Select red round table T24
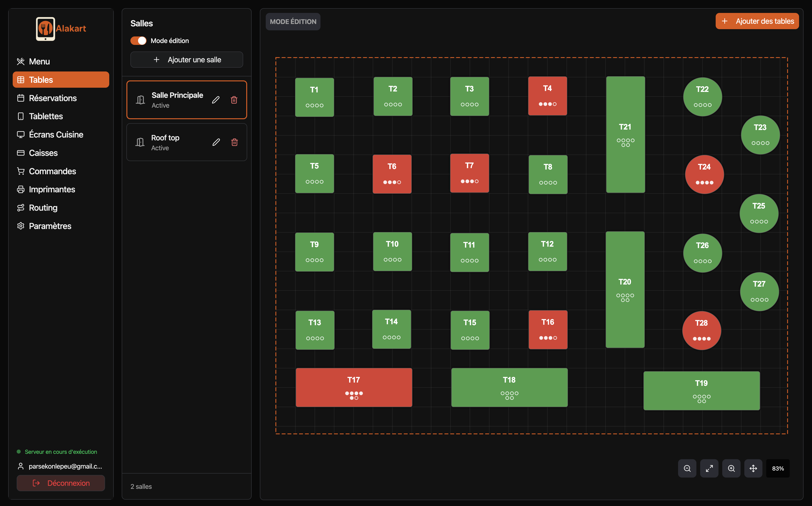 click(704, 174)
